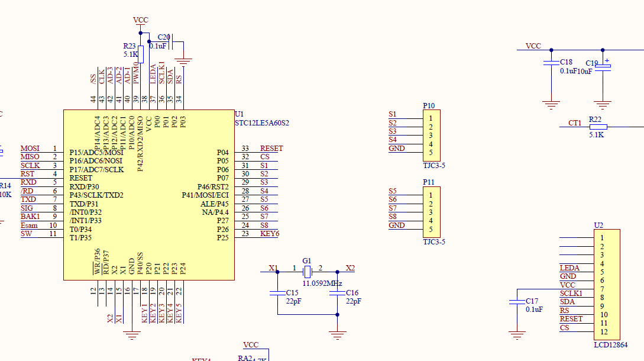Select the C18 capacitor symbol
Image resolution: width=644 pixels, height=361 pixels.
click(551, 63)
